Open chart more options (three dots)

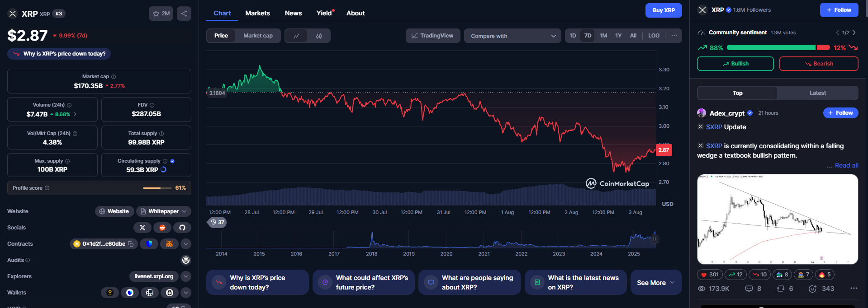tap(674, 36)
